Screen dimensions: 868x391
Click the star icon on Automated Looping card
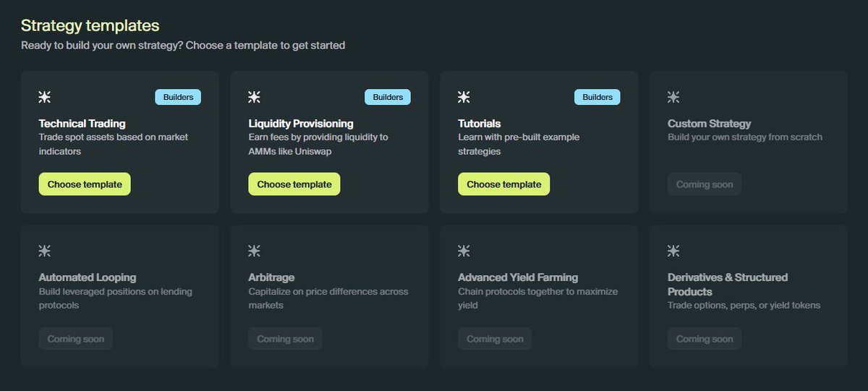pyautogui.click(x=45, y=251)
